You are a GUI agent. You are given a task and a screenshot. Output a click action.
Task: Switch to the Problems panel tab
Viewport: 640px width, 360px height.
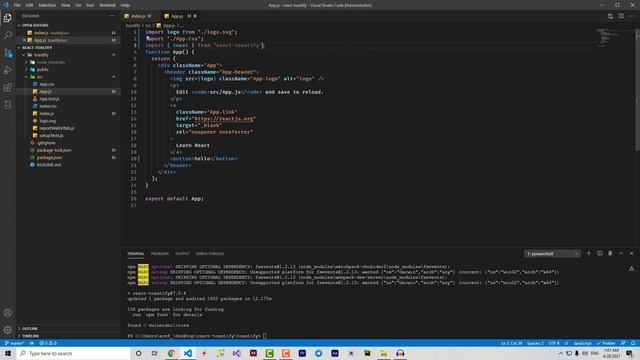click(160, 253)
